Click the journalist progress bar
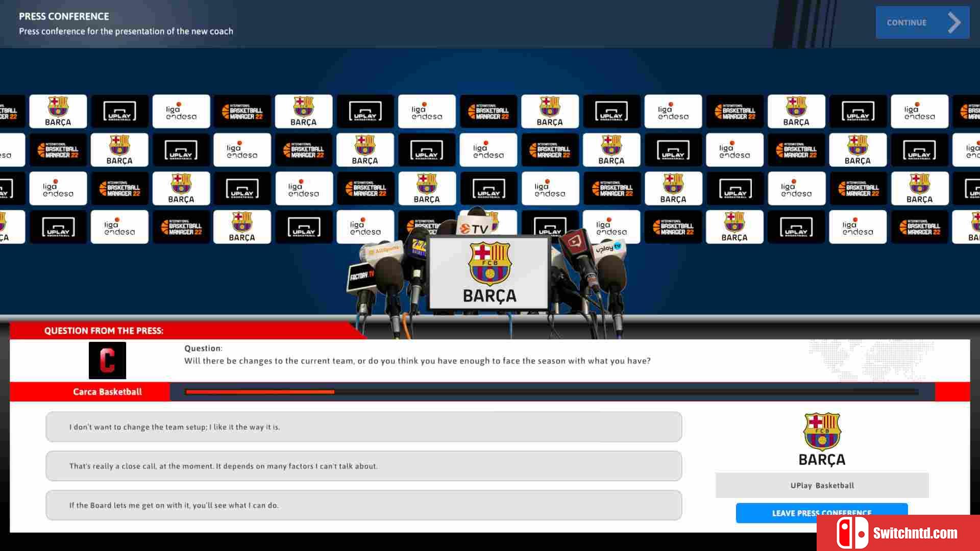 click(x=552, y=392)
